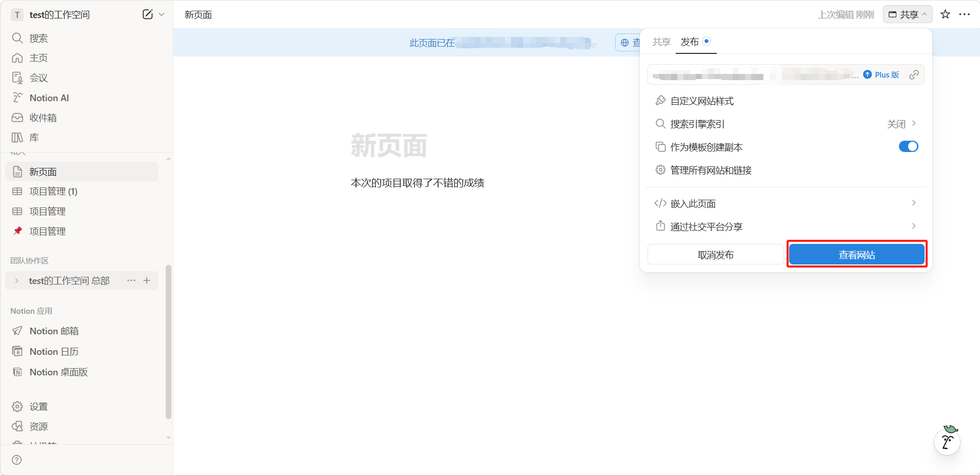Copy the published site link icon
The height and width of the screenshot is (475, 980).
914,75
